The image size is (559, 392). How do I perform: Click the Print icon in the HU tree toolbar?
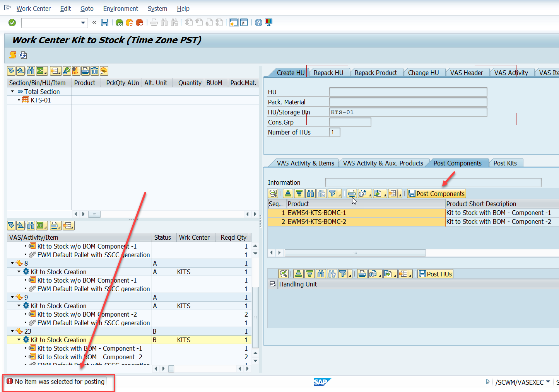coord(85,71)
